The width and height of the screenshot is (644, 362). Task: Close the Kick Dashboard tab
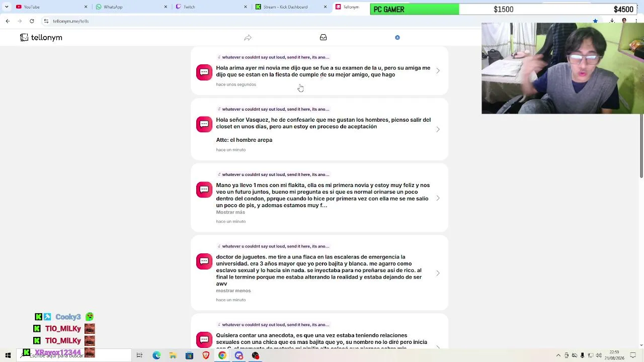pyautogui.click(x=325, y=7)
